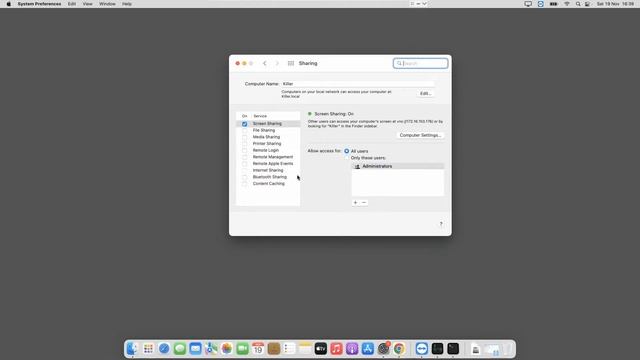Enable the Remote Login checkbox

click(244, 150)
